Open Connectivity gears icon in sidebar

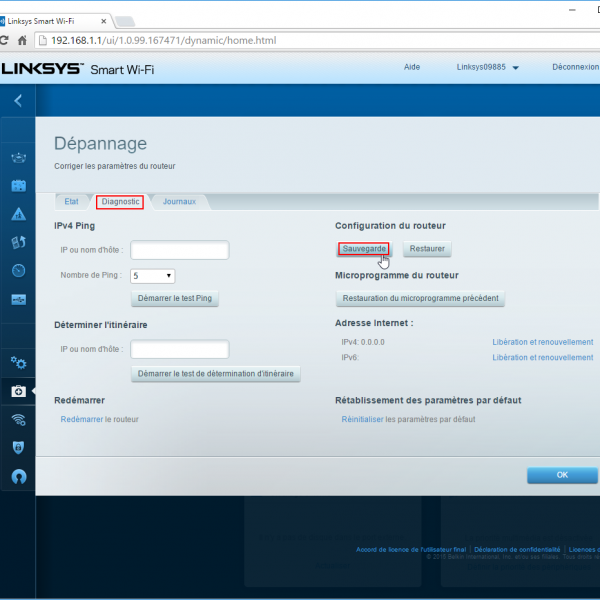click(x=18, y=362)
